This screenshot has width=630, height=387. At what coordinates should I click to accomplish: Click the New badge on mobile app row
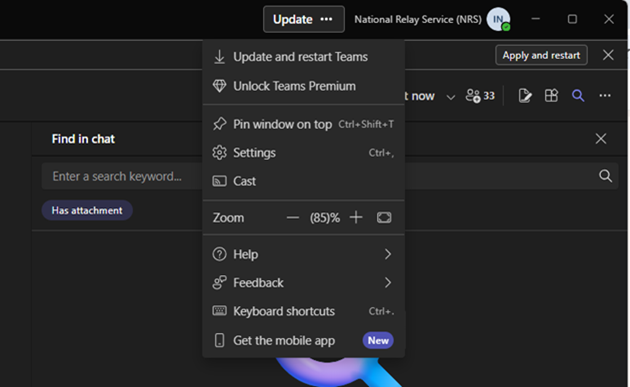coord(378,340)
